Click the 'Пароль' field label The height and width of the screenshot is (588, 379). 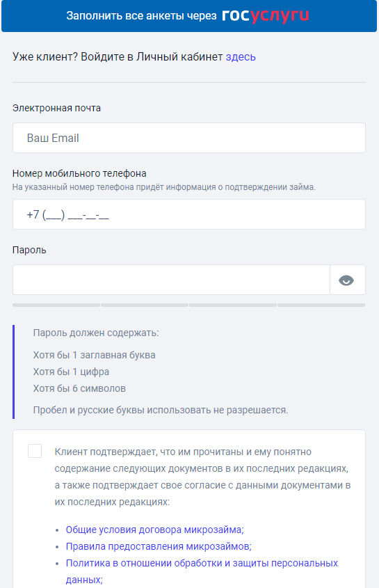(29, 250)
